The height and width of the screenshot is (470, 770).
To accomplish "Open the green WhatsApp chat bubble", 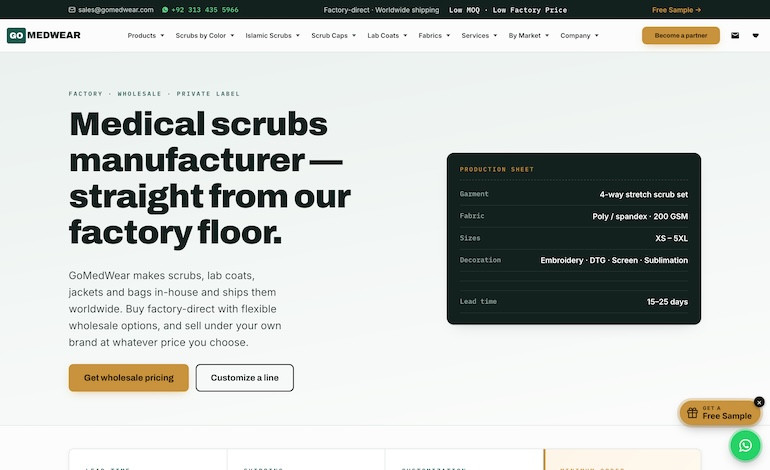I will click(x=745, y=445).
